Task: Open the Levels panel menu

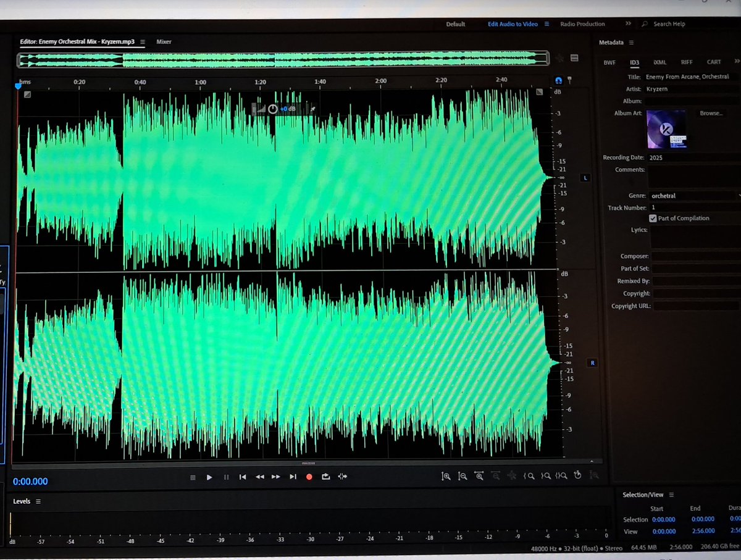Action: tap(39, 501)
